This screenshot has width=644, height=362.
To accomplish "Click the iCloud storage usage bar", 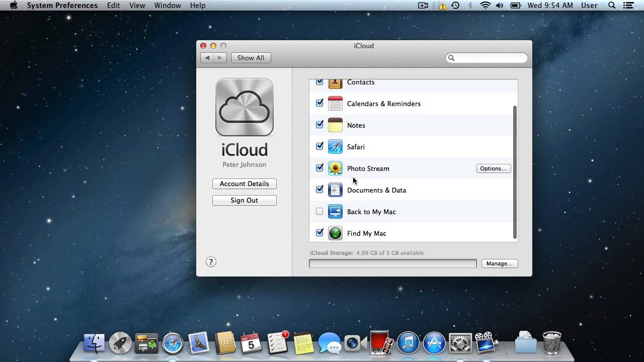I will tap(392, 263).
